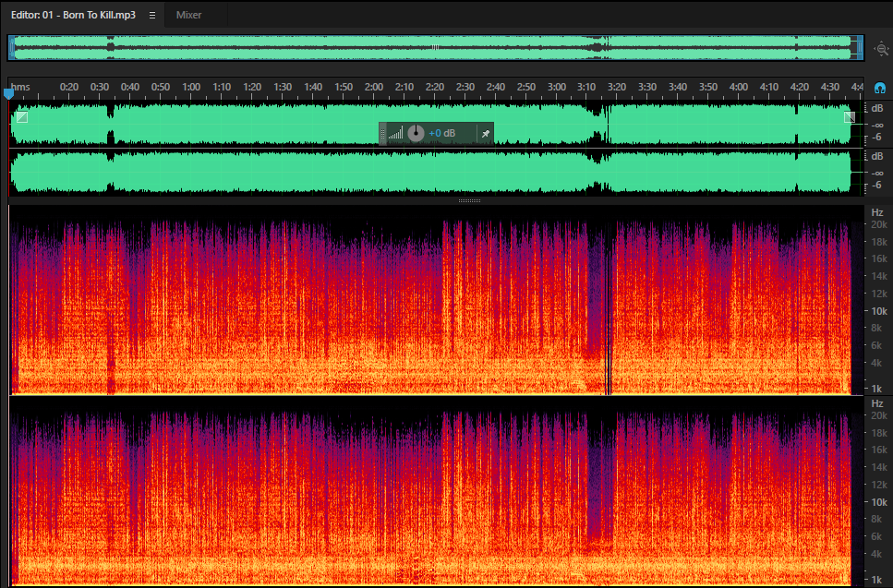Click the -6 label on bottom channel amplitude scale

[x=876, y=185]
